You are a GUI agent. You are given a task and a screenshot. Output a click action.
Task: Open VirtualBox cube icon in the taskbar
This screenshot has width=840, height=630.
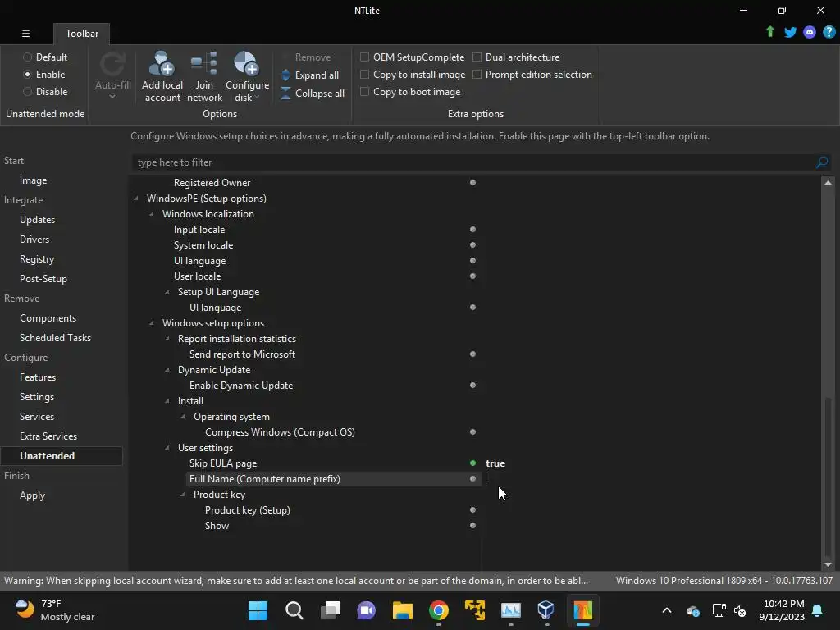tap(546, 610)
